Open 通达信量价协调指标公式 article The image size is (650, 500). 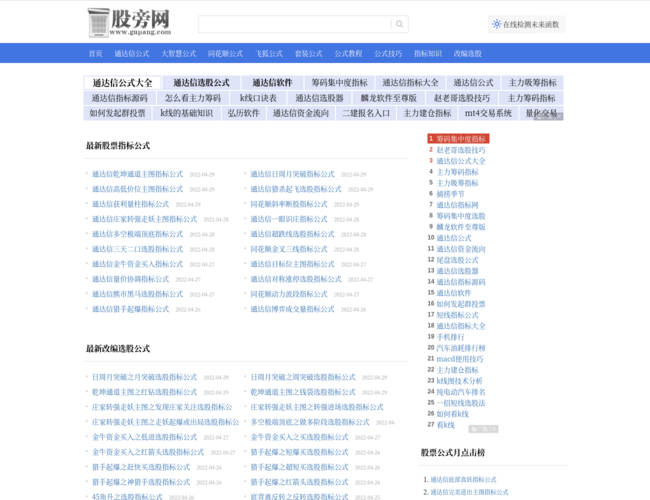[x=130, y=279]
